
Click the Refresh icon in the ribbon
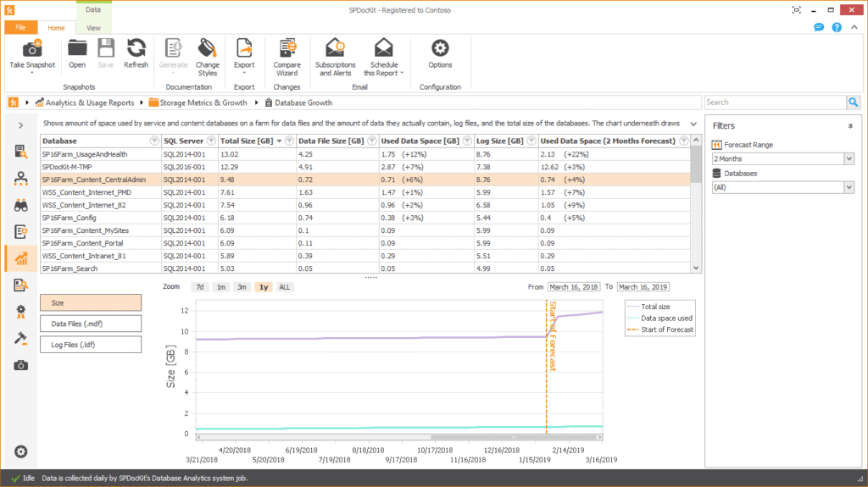(136, 49)
